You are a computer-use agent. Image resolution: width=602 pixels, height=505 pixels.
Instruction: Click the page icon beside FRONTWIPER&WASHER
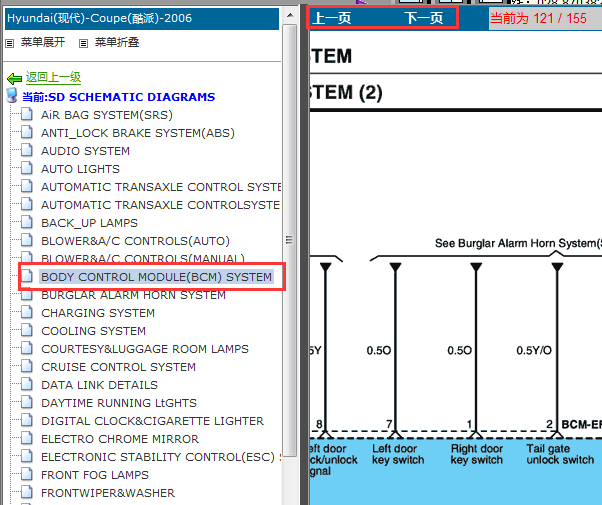pos(26,493)
